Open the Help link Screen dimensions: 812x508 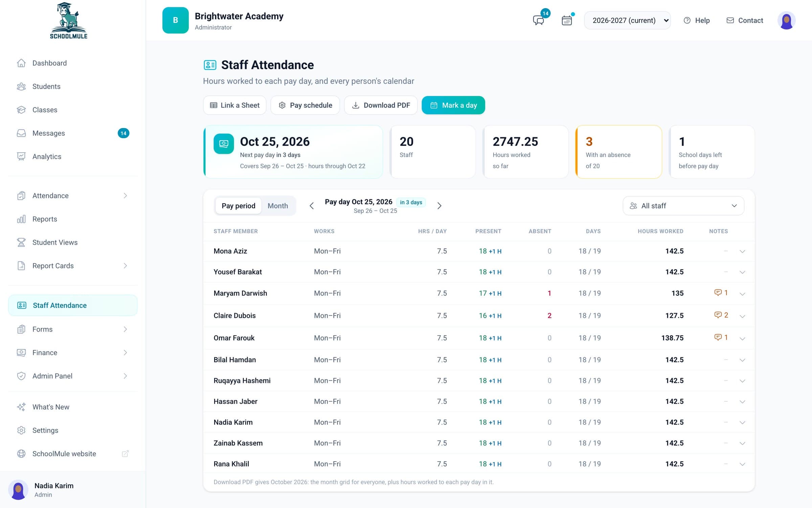click(x=697, y=20)
